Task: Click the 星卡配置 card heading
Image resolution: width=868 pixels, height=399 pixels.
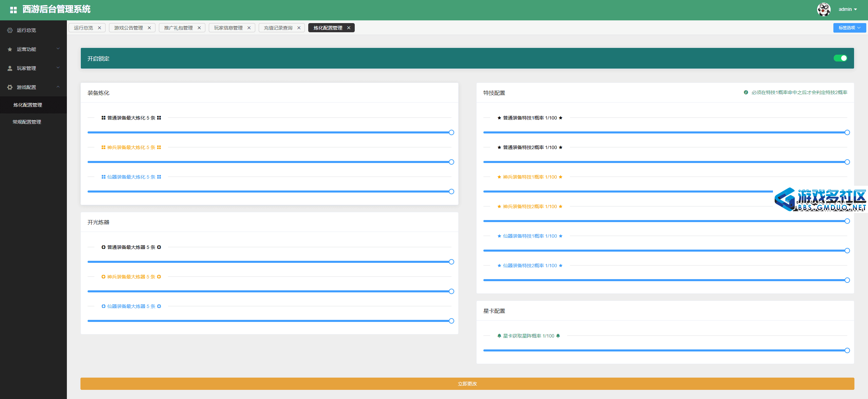Action: [494, 311]
